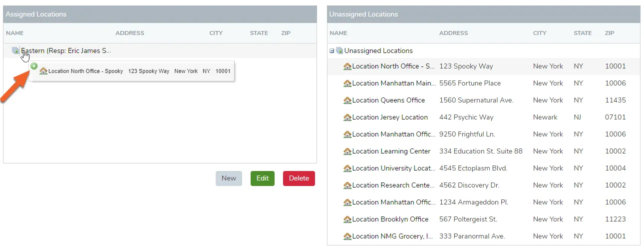Click ZIP code 07101

tap(616, 117)
